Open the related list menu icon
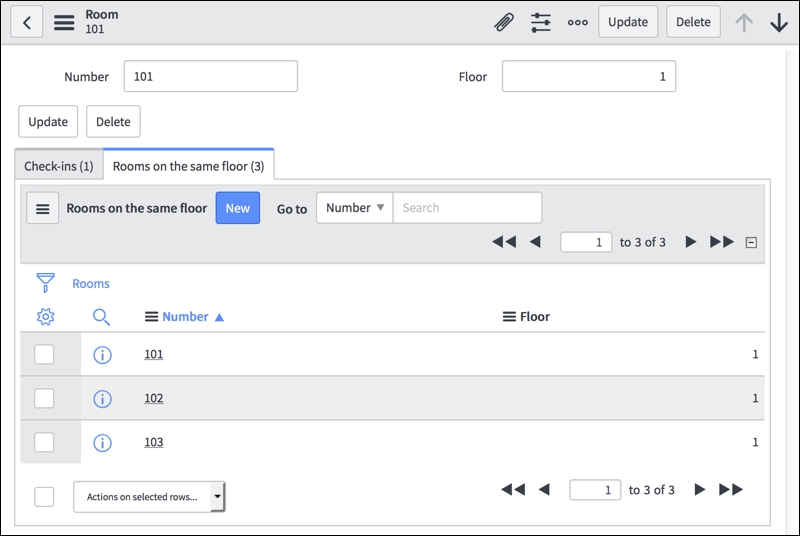The width and height of the screenshot is (800, 536). (x=43, y=208)
